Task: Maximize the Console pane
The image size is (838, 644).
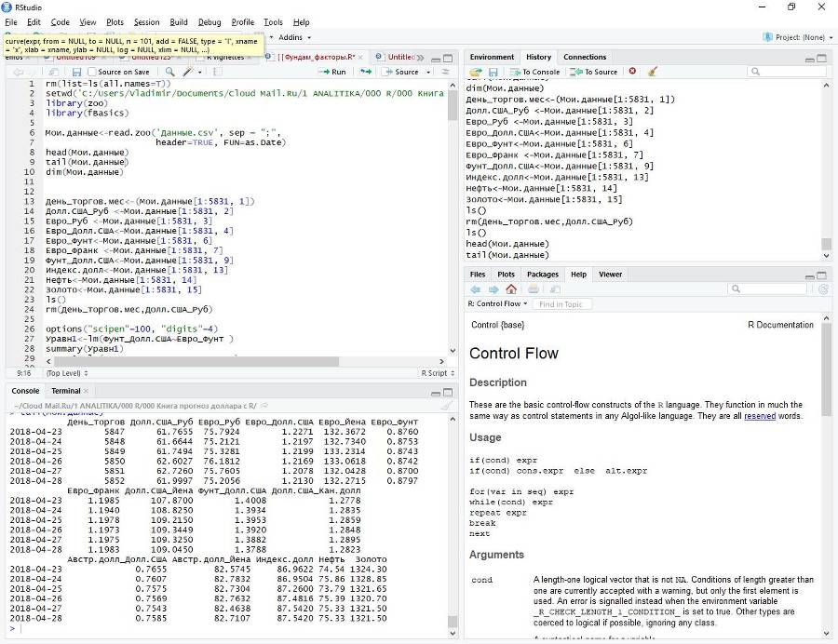Action: (x=448, y=393)
